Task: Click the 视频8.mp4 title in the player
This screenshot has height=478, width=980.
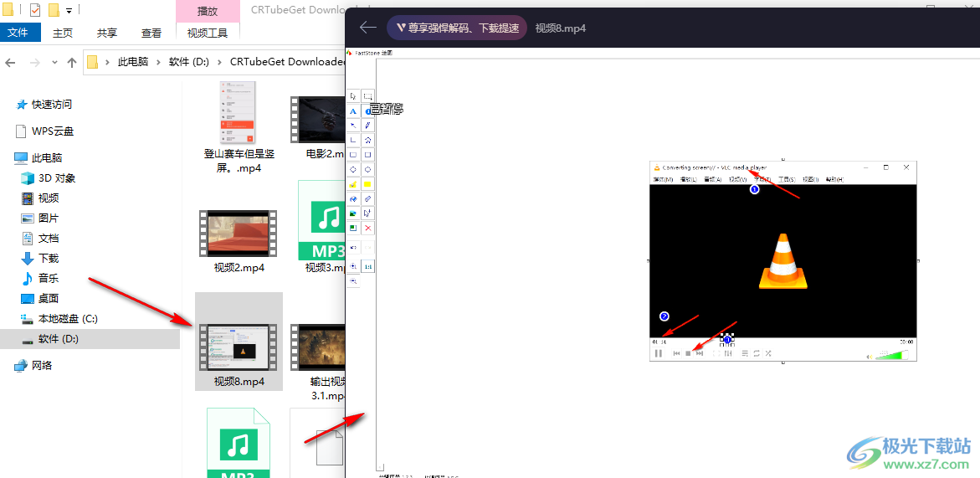Action: 561,28
